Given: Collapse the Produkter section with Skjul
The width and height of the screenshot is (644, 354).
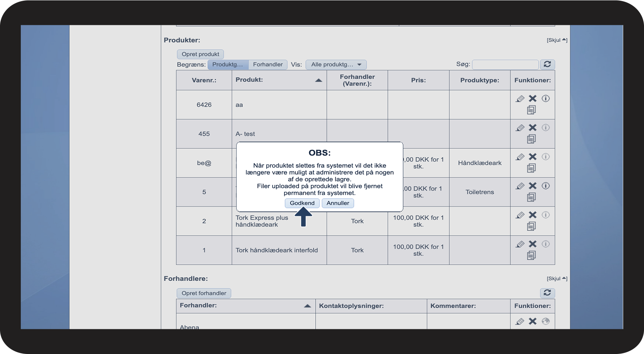Looking at the screenshot, I should [557, 40].
